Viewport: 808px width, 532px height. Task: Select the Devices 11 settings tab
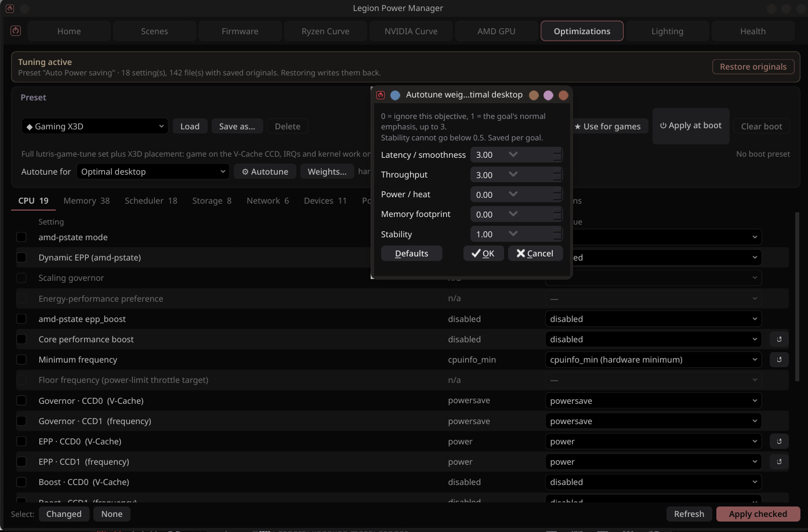325,201
